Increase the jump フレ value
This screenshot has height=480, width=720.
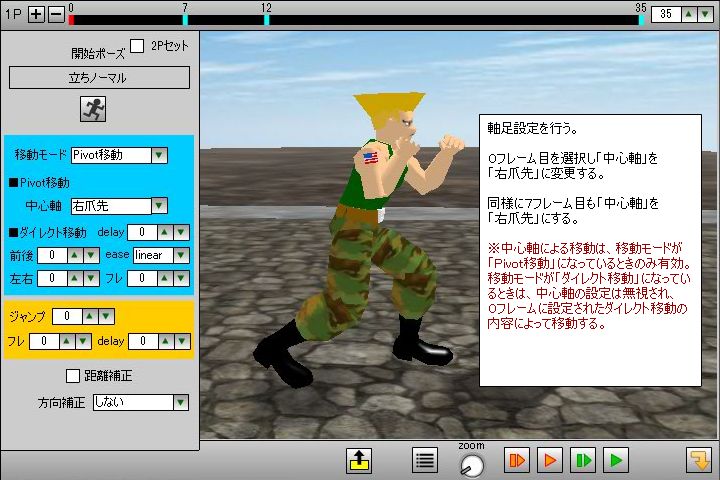pos(67,341)
